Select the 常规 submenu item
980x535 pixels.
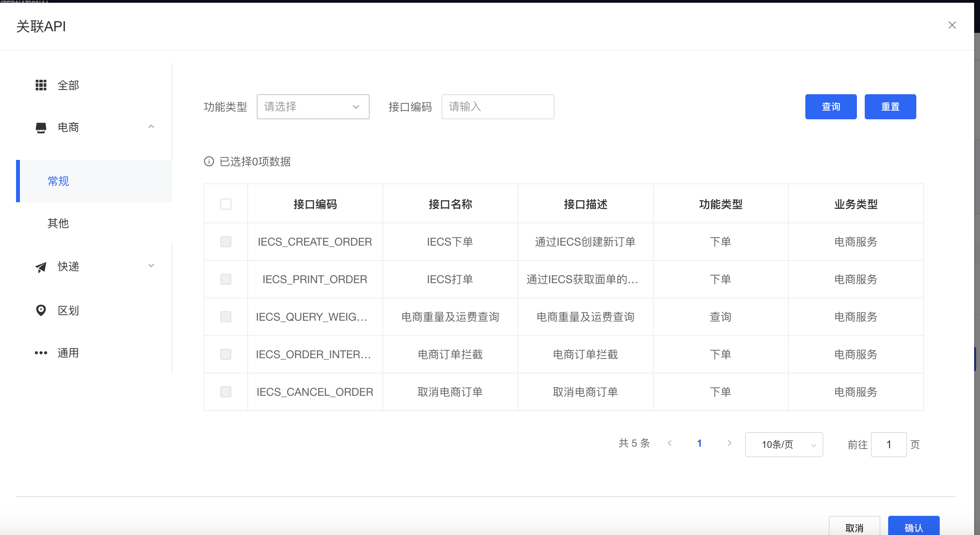click(x=94, y=181)
